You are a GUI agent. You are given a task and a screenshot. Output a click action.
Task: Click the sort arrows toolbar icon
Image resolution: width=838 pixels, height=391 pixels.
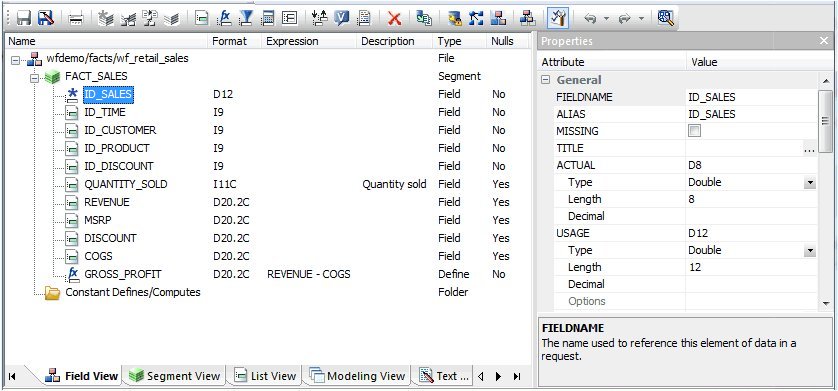pos(319,19)
